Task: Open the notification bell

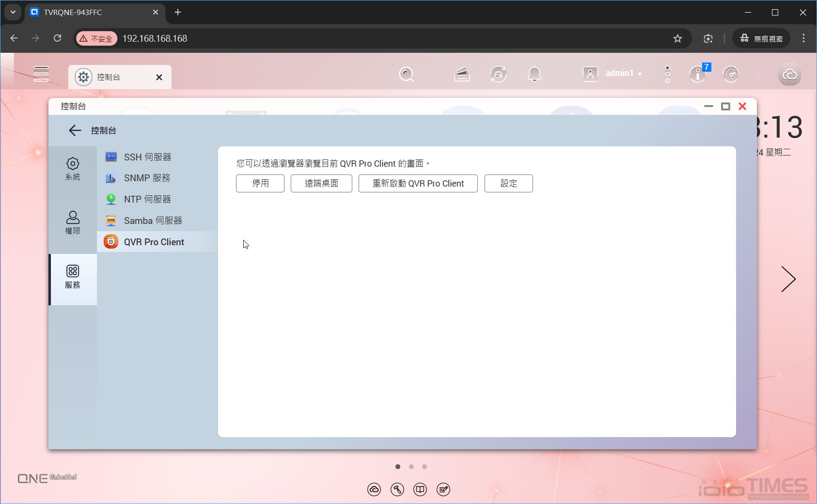Action: 535,74
